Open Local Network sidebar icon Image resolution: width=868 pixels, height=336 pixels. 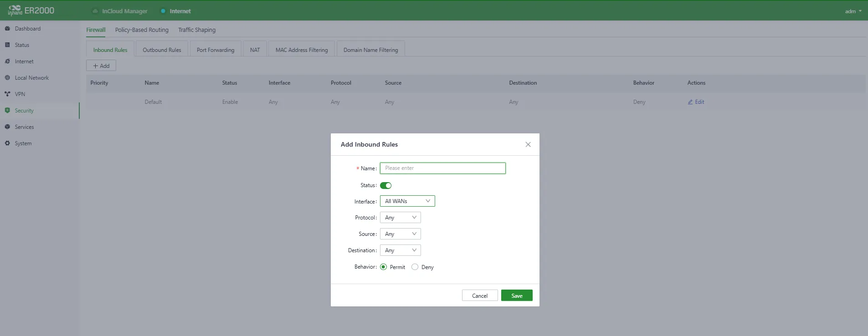[x=7, y=78]
